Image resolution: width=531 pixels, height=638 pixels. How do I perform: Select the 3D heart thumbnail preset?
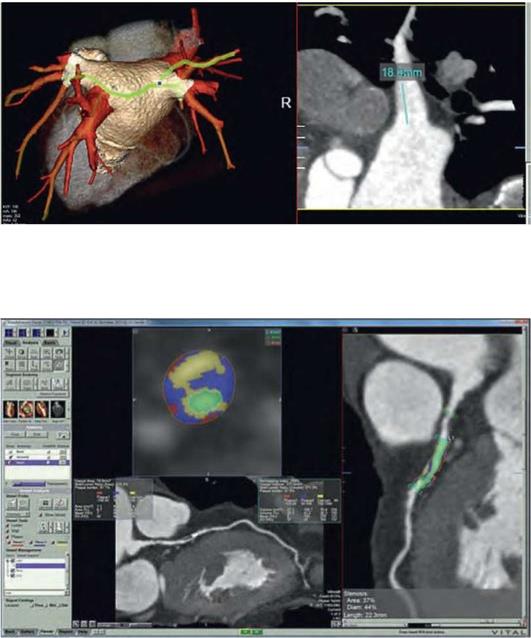[10, 409]
